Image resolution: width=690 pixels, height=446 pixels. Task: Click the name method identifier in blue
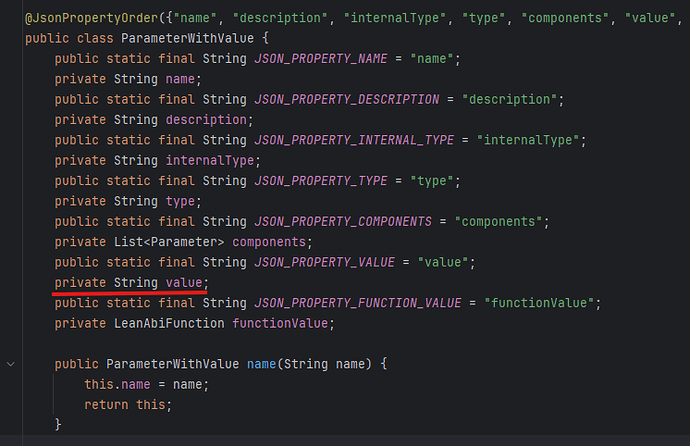click(x=261, y=364)
